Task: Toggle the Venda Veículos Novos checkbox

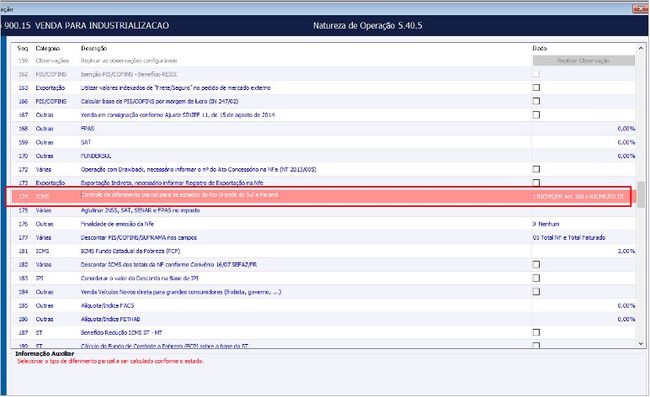Action: point(536,292)
